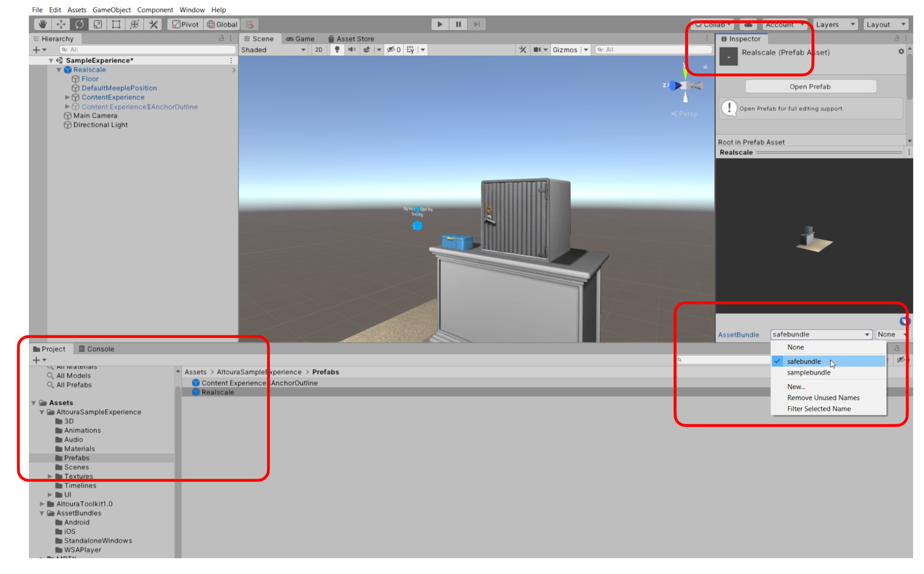Click the Pause button
924x574 pixels.
point(458,24)
